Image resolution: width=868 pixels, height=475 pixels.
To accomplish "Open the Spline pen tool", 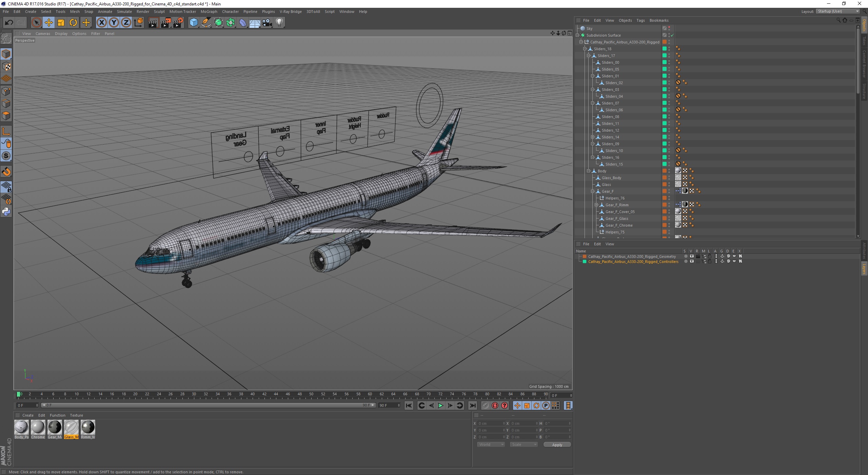I will tap(206, 23).
